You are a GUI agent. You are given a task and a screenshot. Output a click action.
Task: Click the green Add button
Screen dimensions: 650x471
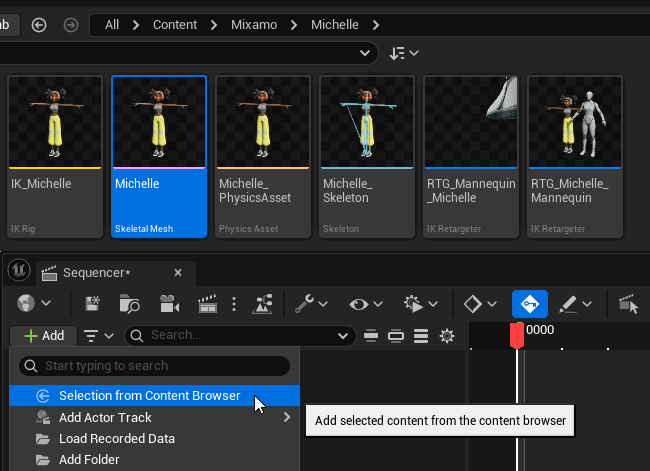44,336
